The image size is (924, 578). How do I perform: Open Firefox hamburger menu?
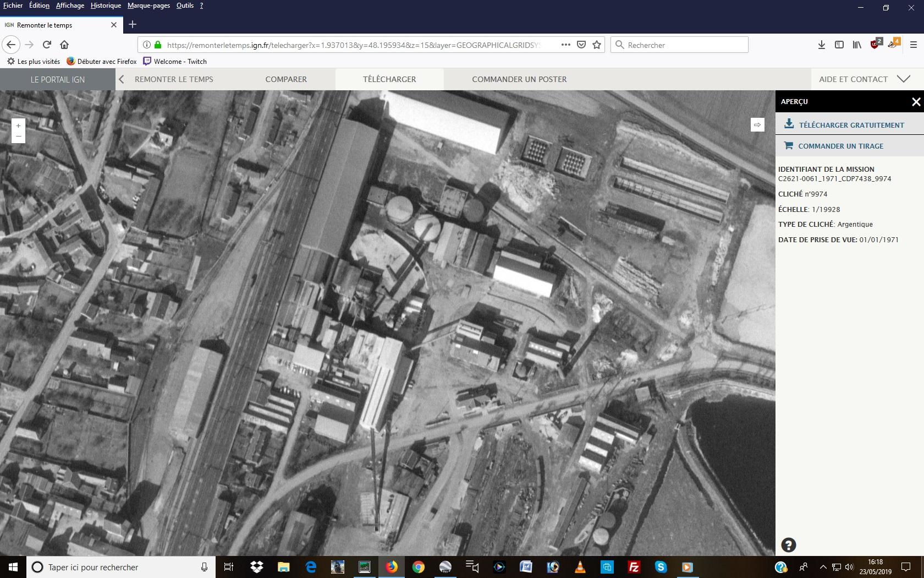pos(914,45)
